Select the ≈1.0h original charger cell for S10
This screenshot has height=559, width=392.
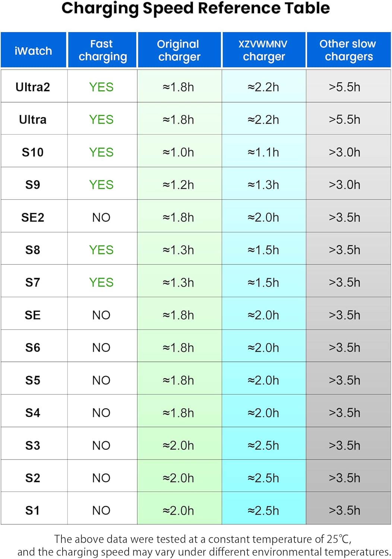178,152
